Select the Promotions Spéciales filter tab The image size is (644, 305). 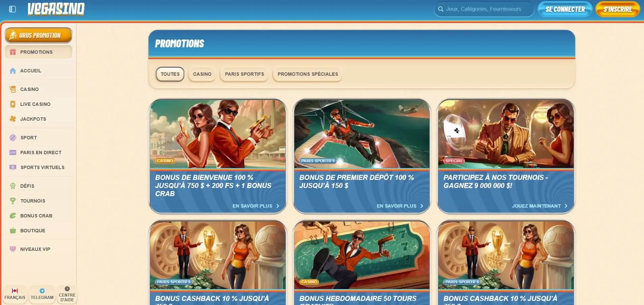pos(307,74)
